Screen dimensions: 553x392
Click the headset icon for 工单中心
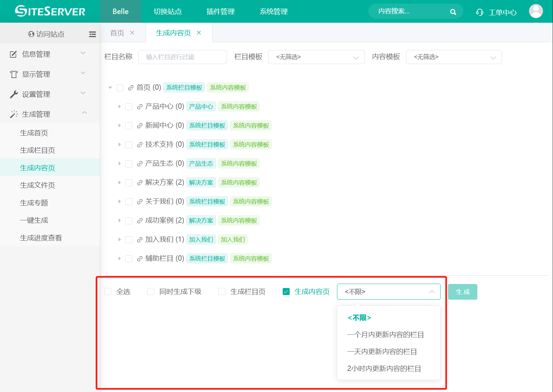[479, 12]
